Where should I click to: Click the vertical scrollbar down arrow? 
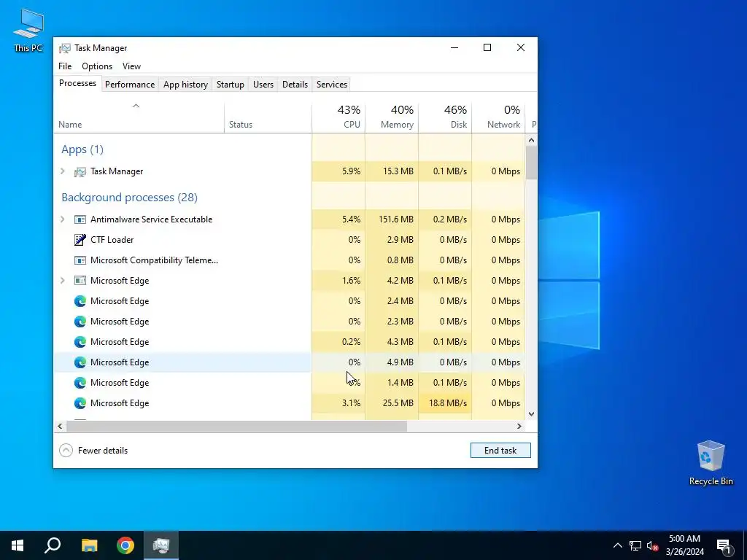point(531,414)
